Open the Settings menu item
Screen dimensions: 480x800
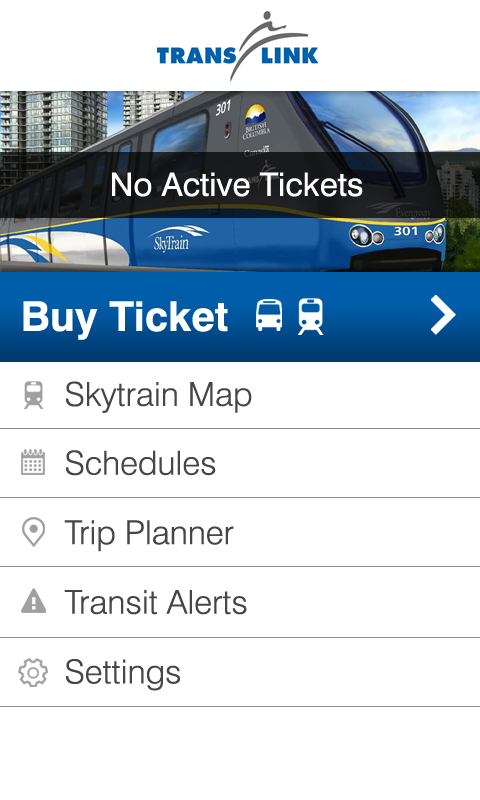(240, 672)
